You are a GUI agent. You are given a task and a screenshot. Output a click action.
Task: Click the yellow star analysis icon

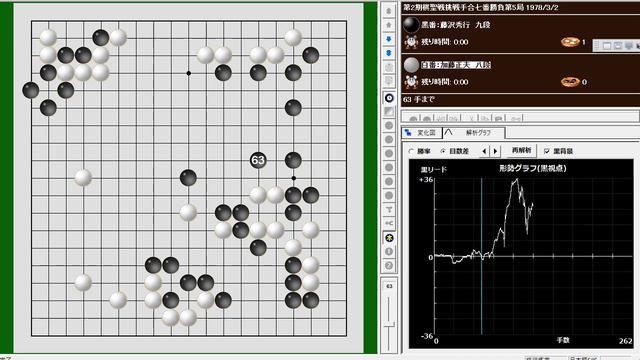[x=389, y=238]
